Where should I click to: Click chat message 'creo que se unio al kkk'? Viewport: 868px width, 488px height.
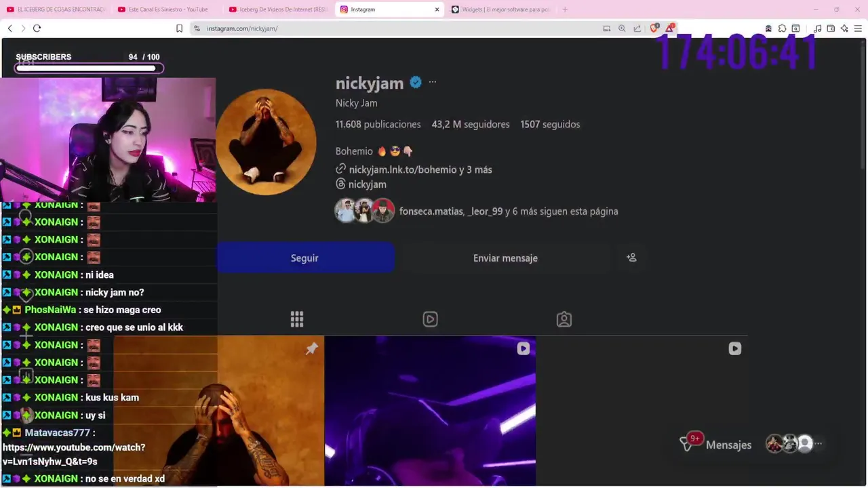pos(134,327)
